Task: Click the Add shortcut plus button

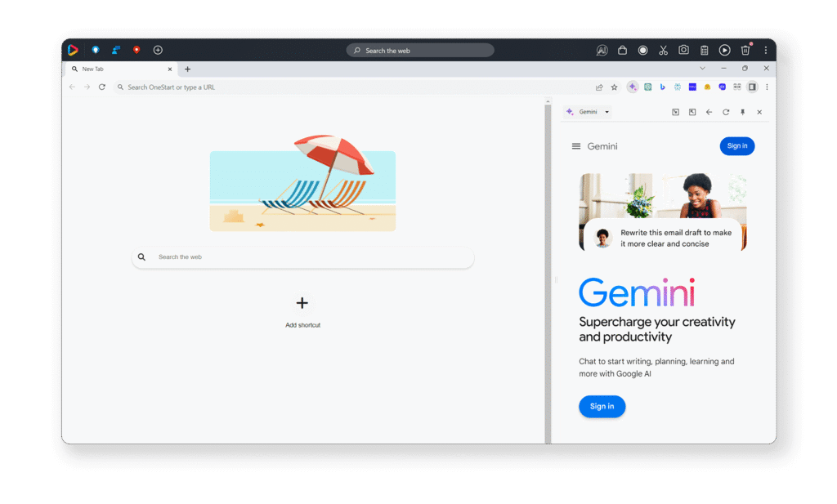Action: click(x=302, y=304)
